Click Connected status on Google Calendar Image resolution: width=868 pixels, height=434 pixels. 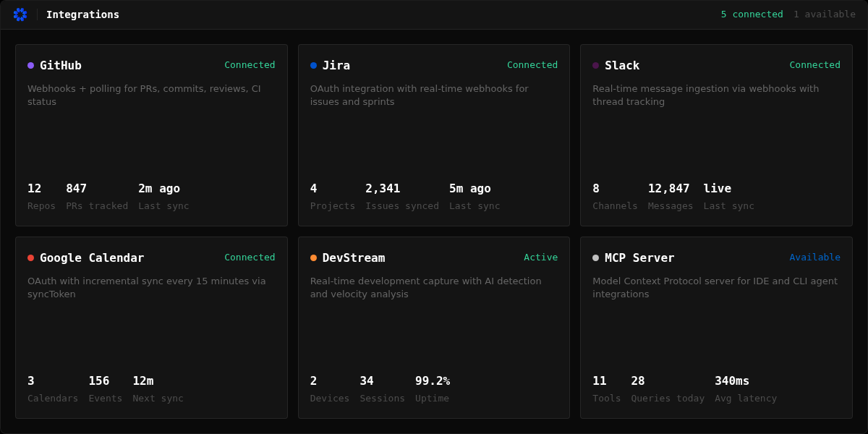[250, 257]
